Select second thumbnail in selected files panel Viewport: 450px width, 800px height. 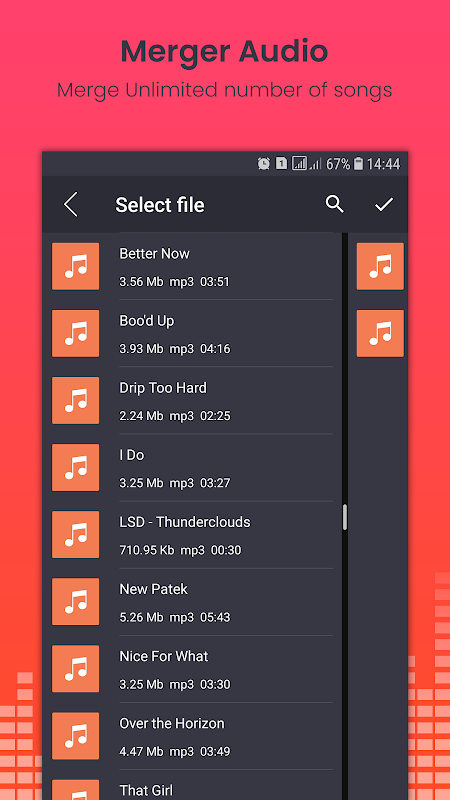(x=380, y=333)
